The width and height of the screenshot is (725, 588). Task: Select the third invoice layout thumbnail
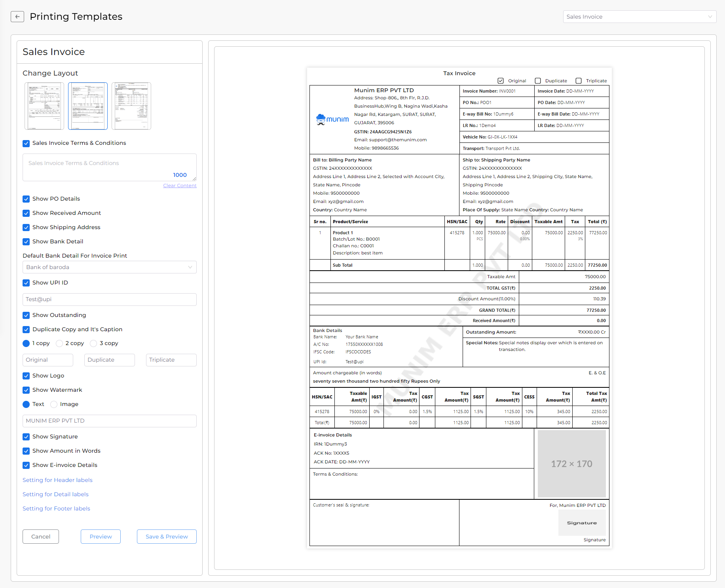(x=131, y=106)
